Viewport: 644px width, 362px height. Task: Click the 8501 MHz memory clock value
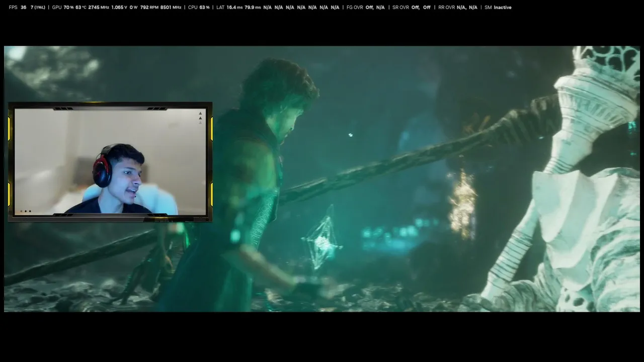(x=171, y=8)
